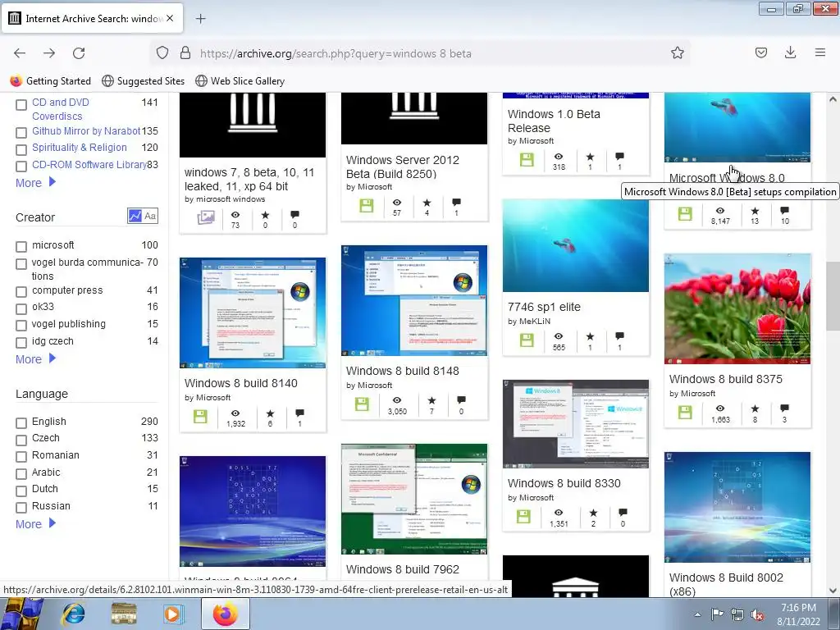Open Getting Started bookmark
The image size is (840, 630).
click(51, 81)
